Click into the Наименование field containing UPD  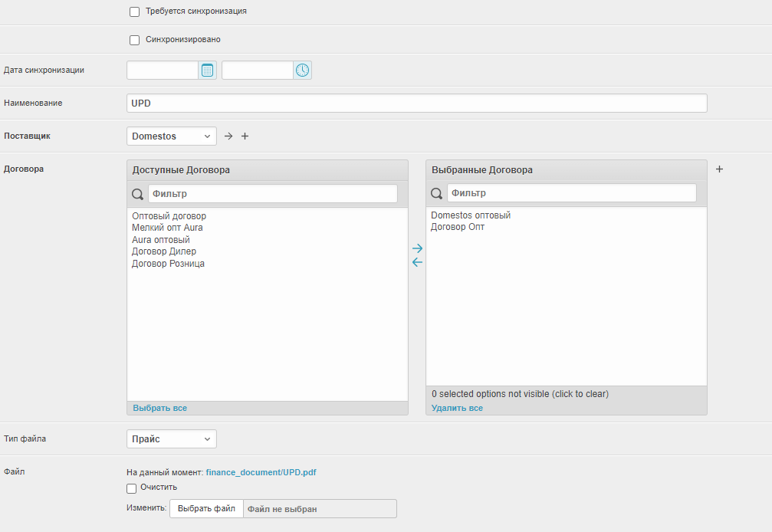[x=416, y=103]
